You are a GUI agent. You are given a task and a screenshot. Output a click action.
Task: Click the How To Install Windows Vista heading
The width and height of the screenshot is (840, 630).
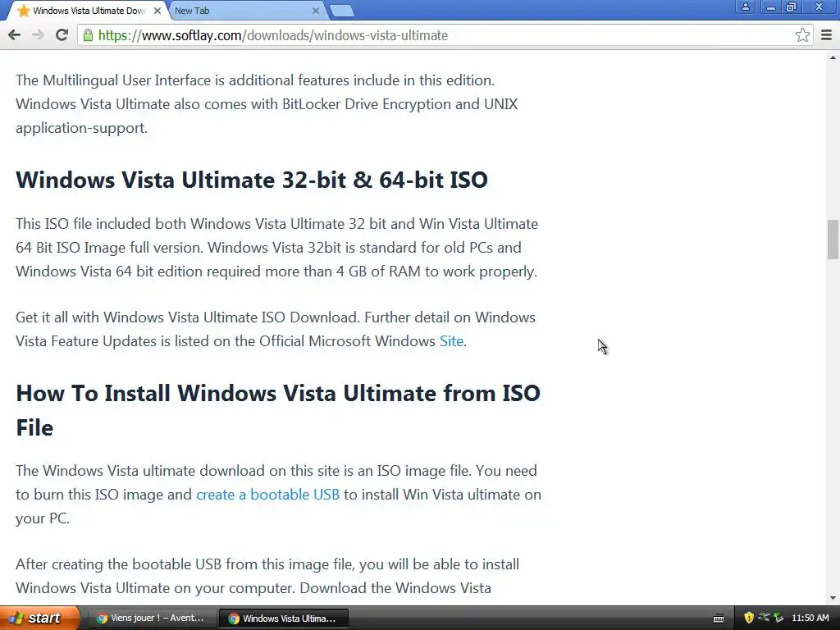pyautogui.click(x=278, y=410)
